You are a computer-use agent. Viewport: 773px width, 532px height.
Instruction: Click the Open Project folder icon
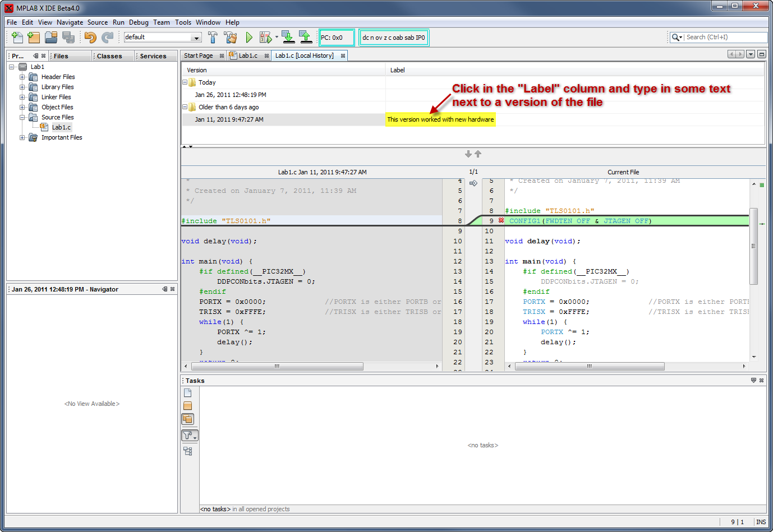click(x=51, y=38)
